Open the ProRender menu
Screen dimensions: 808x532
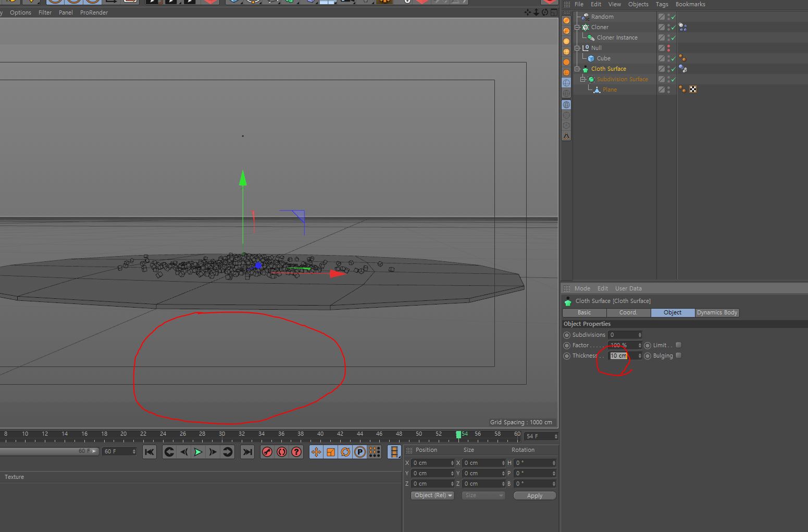tap(94, 12)
